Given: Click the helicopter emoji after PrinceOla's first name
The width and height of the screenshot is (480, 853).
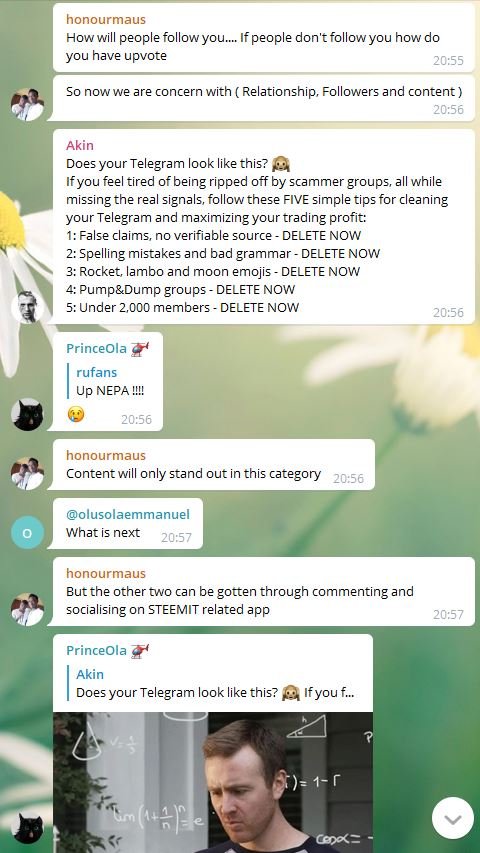Looking at the screenshot, I should coord(140,349).
